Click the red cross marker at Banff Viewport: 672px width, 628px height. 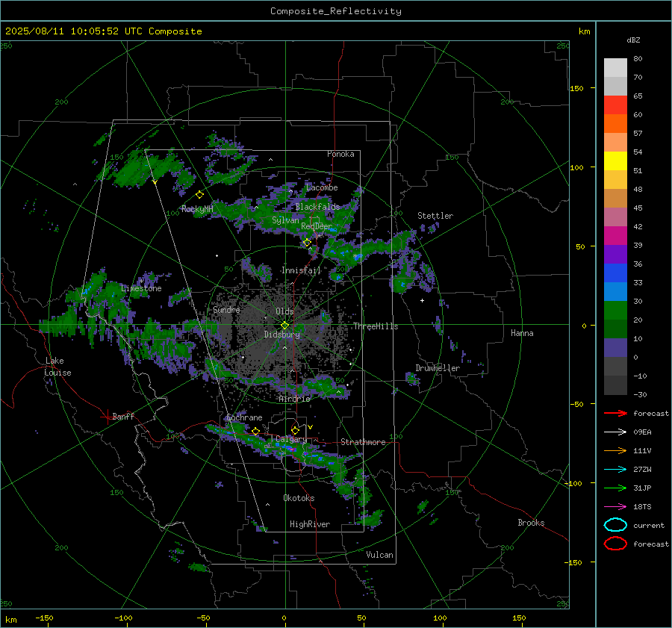[x=107, y=417]
